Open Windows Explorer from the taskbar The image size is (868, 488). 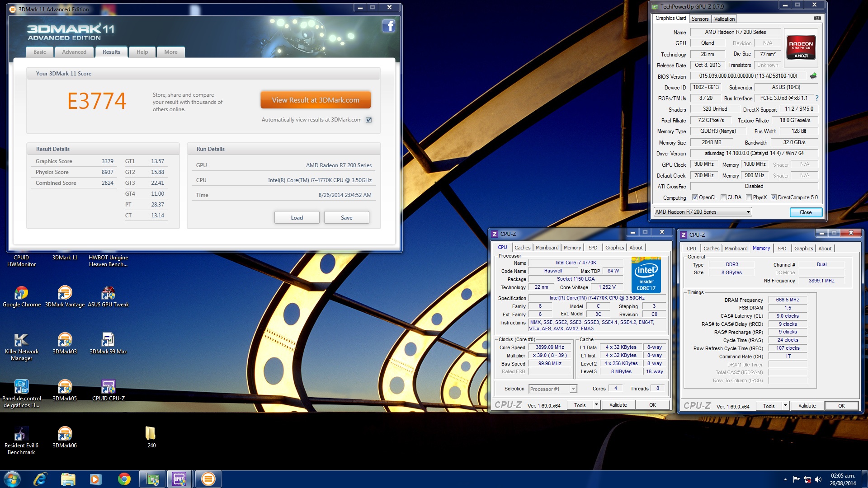coord(68,479)
